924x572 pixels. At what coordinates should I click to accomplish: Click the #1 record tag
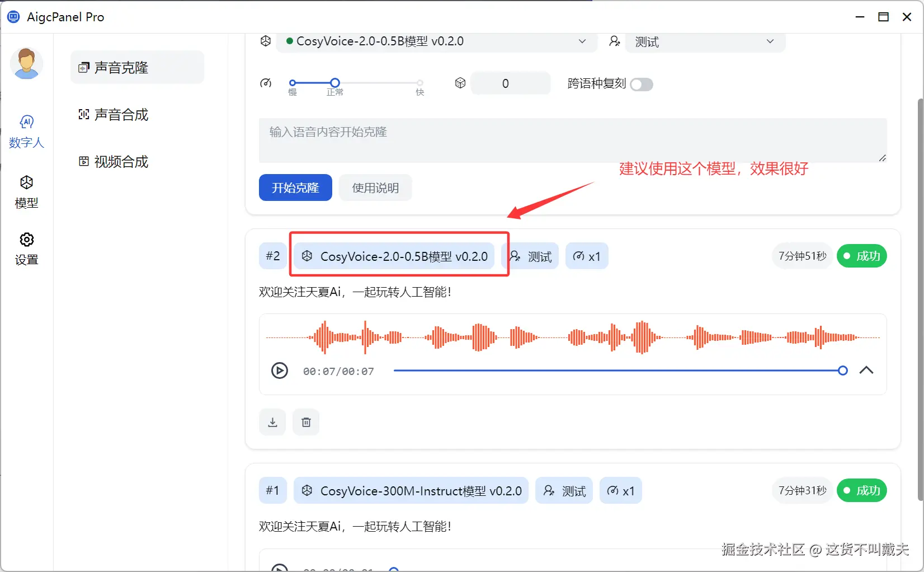(273, 491)
